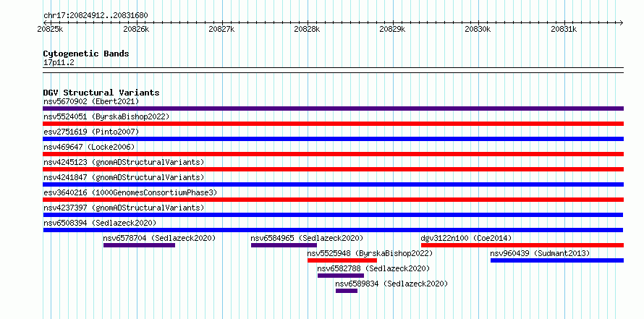Click the nsv6589834 (Sedlazeck2020) label
644x319 pixels.
tap(391, 284)
